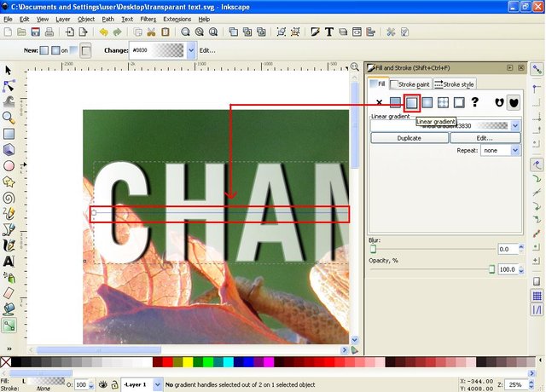The image size is (546, 392).
Task: Increase the Opacity spinner value
Action: [x=521, y=267]
